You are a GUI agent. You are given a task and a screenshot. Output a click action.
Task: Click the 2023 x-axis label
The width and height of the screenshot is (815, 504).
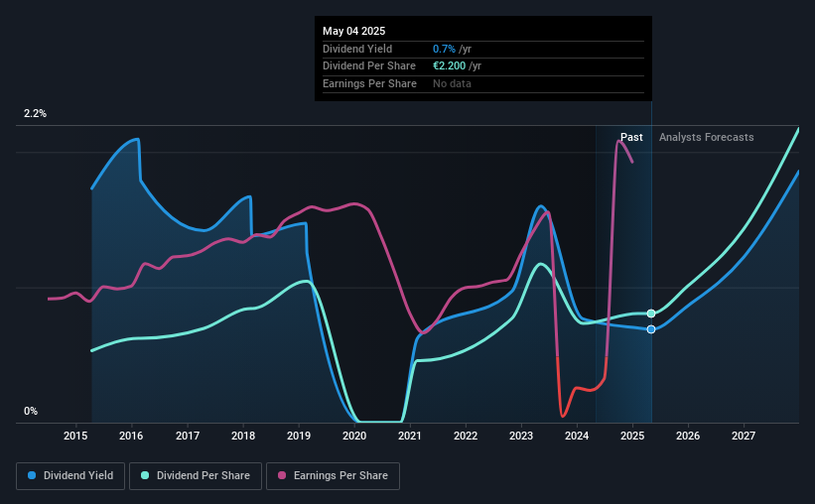521,436
